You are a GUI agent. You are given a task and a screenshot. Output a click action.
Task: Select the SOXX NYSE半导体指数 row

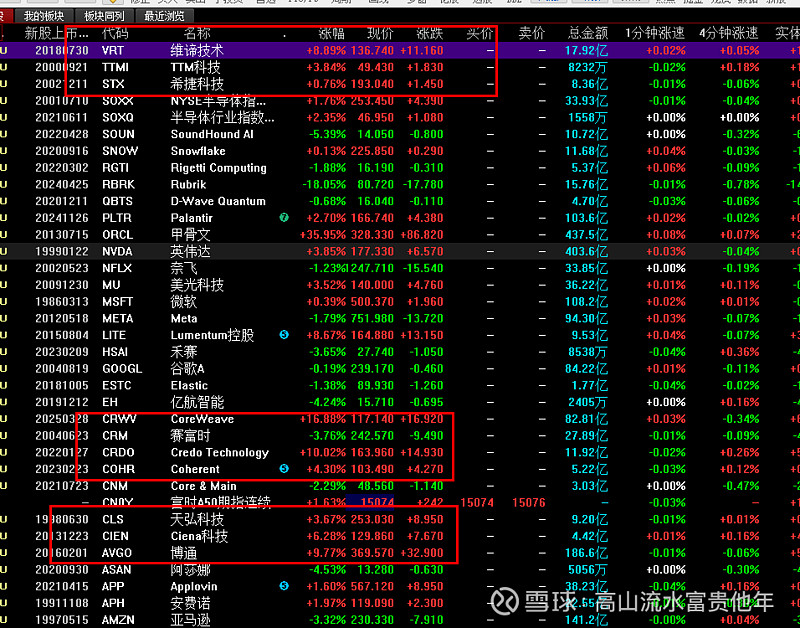[400, 101]
